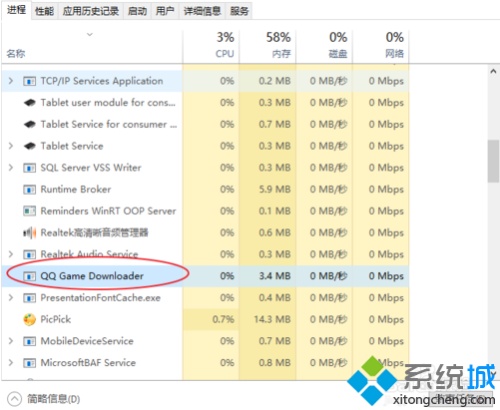
Task: Open the 应用历史记录 tab
Action: coord(91,11)
